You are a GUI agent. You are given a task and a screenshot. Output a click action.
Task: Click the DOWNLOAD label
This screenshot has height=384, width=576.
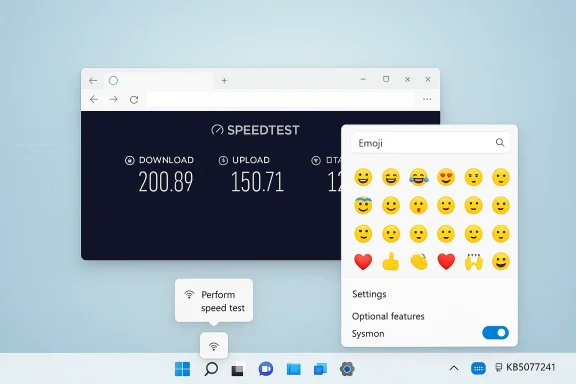pos(166,160)
